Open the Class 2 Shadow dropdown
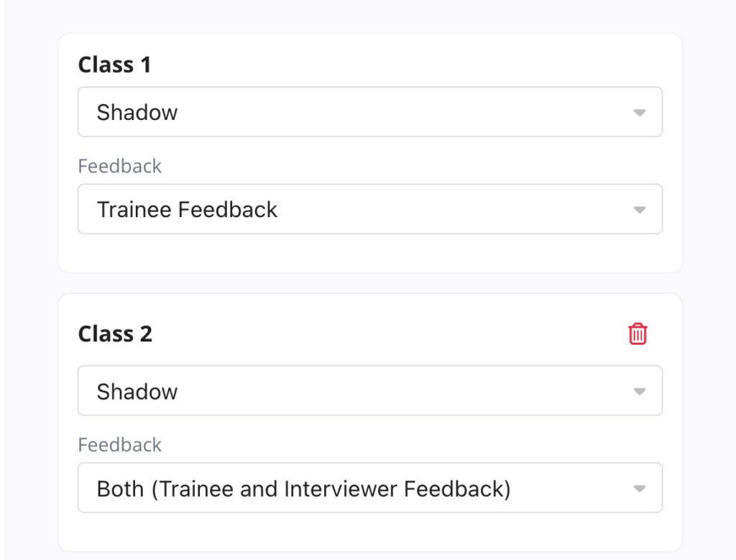Image resolution: width=736 pixels, height=560 pixels. (x=369, y=391)
